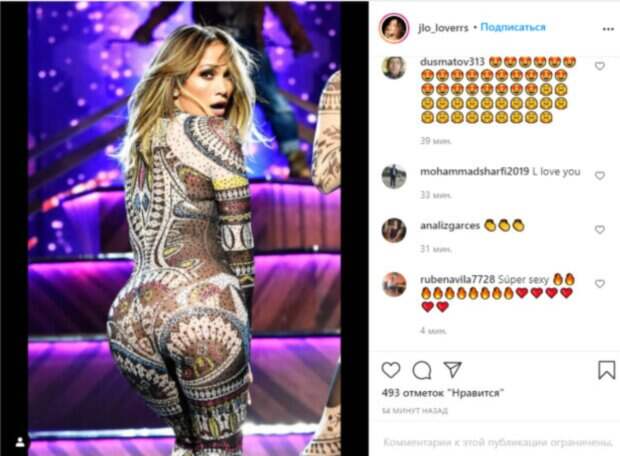Visit analizgarces's profile link
Viewport: 620px width, 456px height.
click(x=450, y=225)
